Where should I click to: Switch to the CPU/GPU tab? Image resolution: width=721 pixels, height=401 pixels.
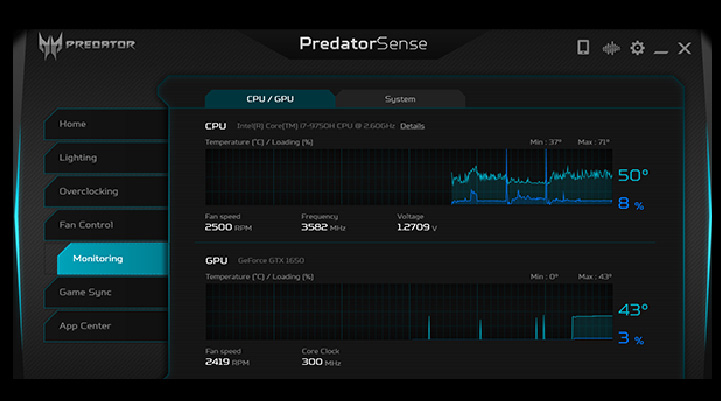(270, 99)
